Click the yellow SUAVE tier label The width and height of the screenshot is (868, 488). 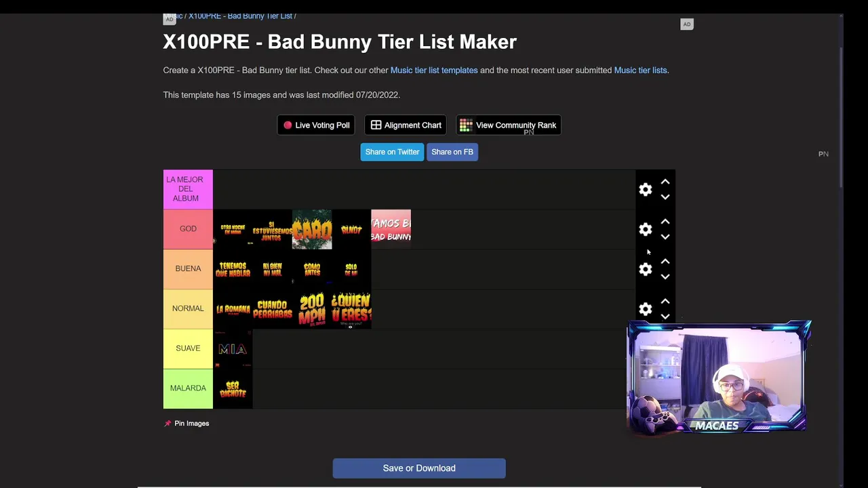[x=188, y=349]
